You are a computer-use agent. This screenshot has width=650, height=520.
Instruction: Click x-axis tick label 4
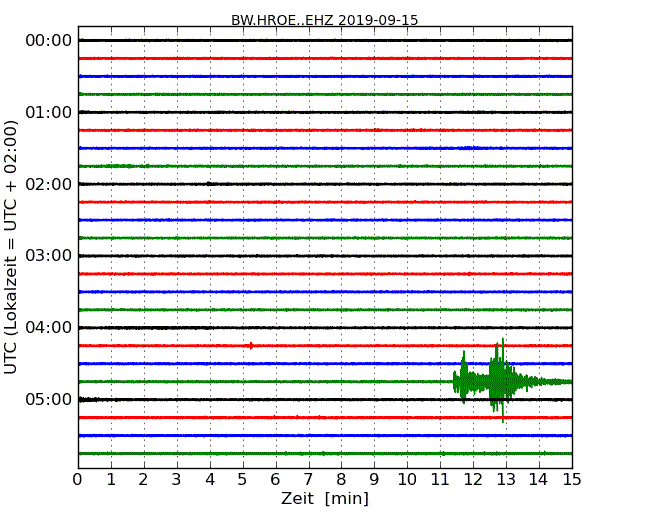click(x=210, y=480)
